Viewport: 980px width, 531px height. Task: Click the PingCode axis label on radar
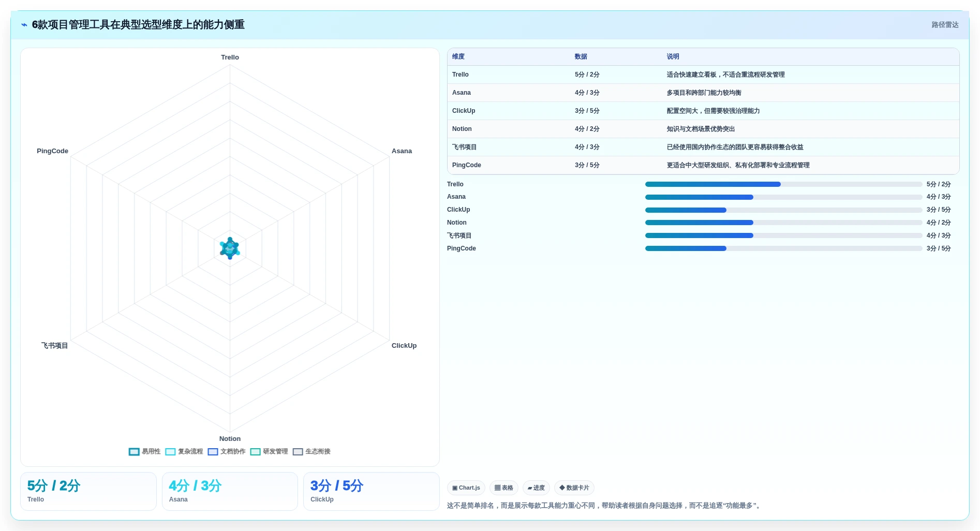click(x=52, y=151)
